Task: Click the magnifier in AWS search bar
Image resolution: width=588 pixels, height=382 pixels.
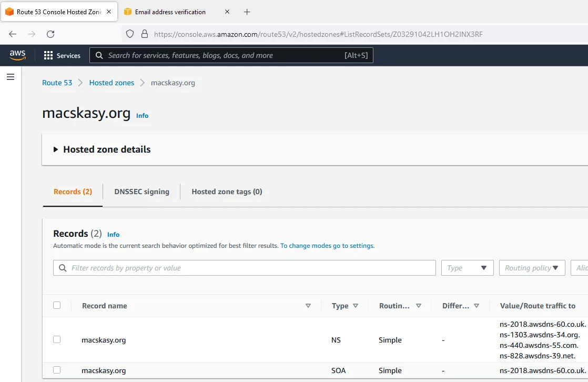Action: [x=99, y=56]
